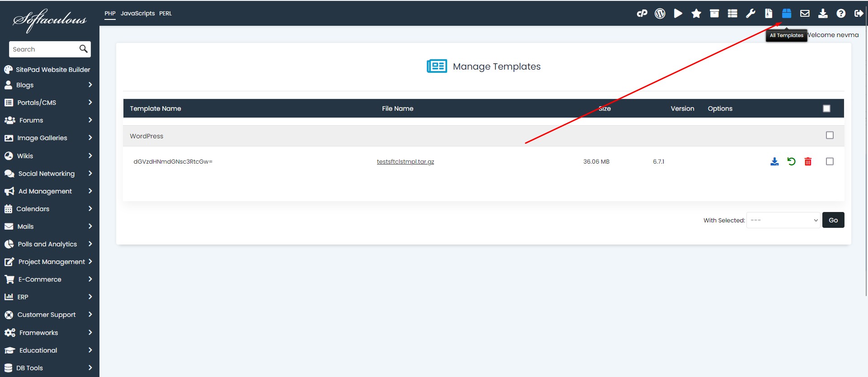The image size is (868, 377).
Task: Delete template using red trash icon
Action: (x=808, y=161)
